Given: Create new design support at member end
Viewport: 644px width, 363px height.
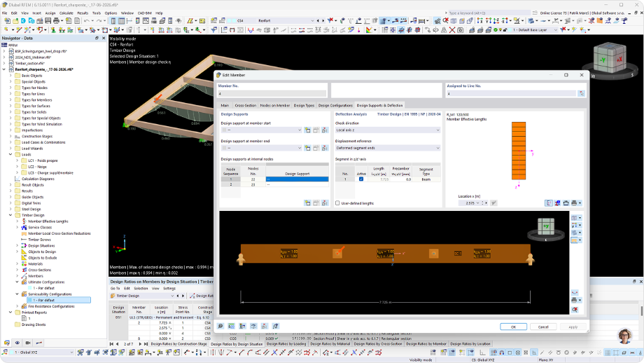Looking at the screenshot, I should (x=307, y=148).
